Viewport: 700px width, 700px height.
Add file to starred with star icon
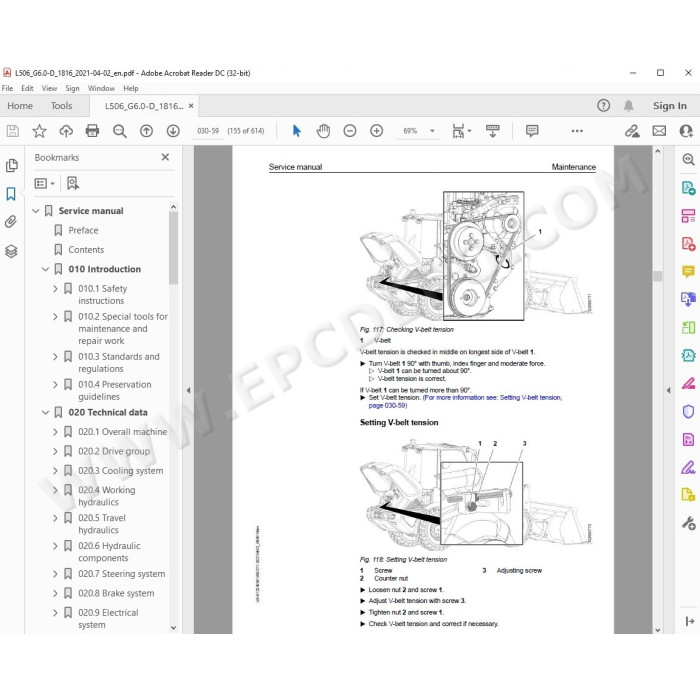(39, 131)
